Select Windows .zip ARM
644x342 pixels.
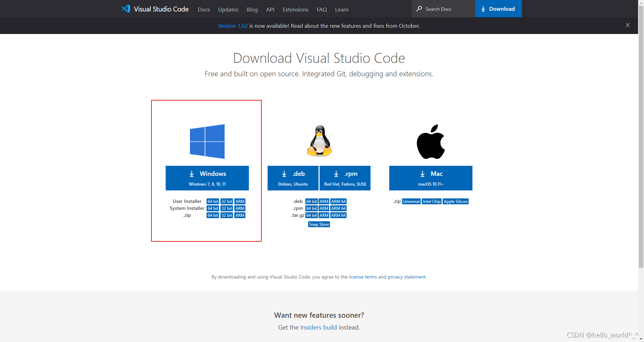coord(240,215)
